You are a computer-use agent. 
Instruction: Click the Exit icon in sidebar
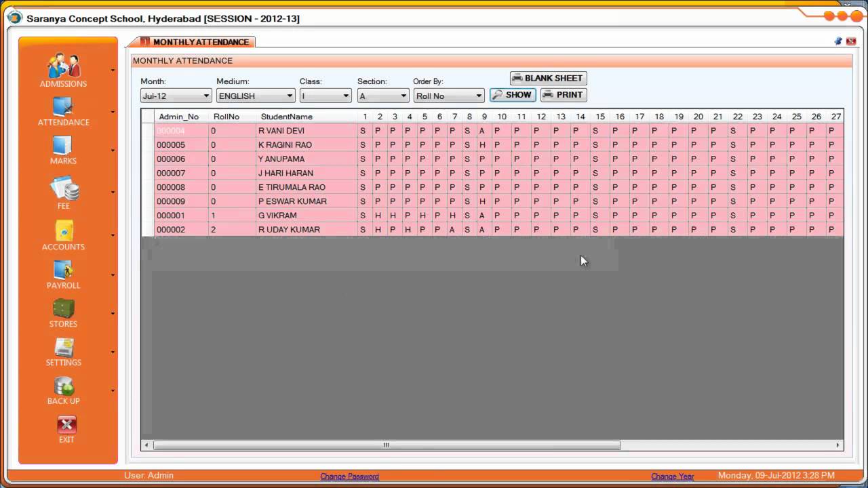pyautogui.click(x=66, y=425)
